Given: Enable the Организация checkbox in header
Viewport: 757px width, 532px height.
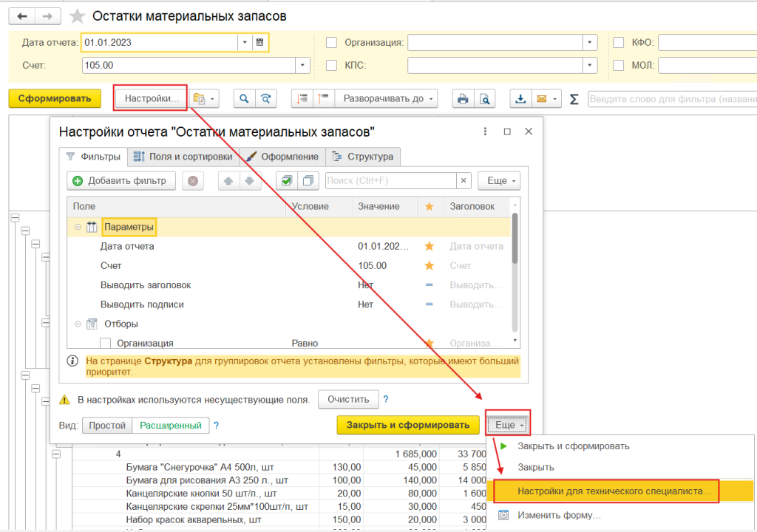Looking at the screenshot, I should click(x=332, y=42).
